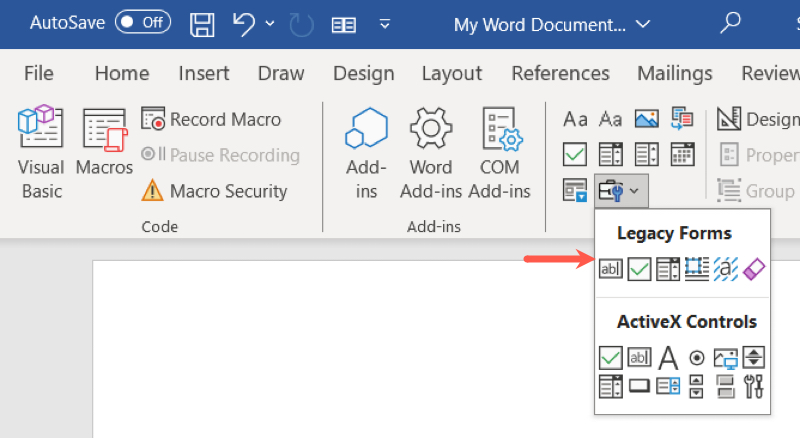Go to the Design tab

363,74
